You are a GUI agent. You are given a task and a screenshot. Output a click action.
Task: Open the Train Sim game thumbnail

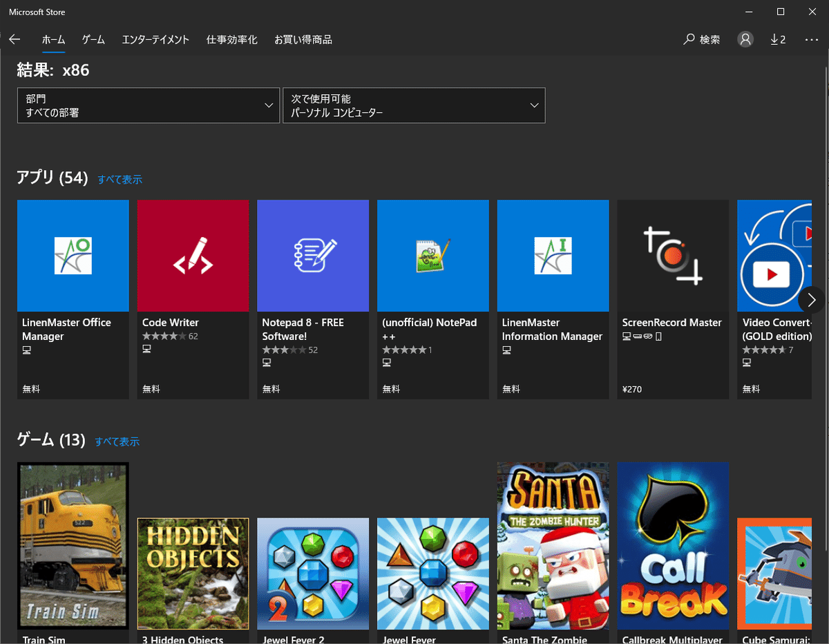coord(73,545)
